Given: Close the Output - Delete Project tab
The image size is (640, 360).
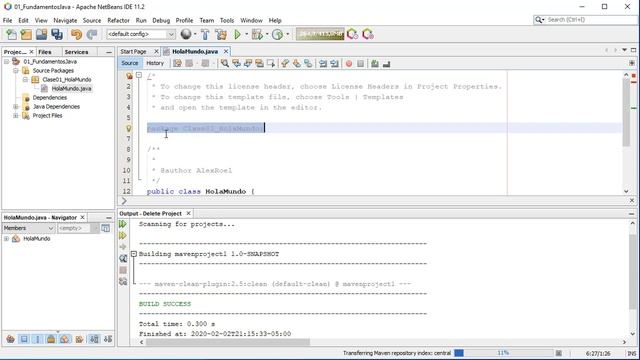Looking at the screenshot, I should pos(189,213).
